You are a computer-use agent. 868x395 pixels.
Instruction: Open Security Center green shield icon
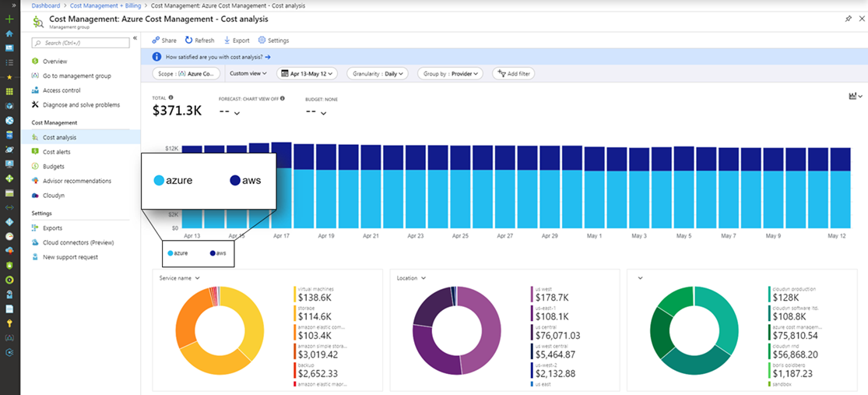pos(9,266)
